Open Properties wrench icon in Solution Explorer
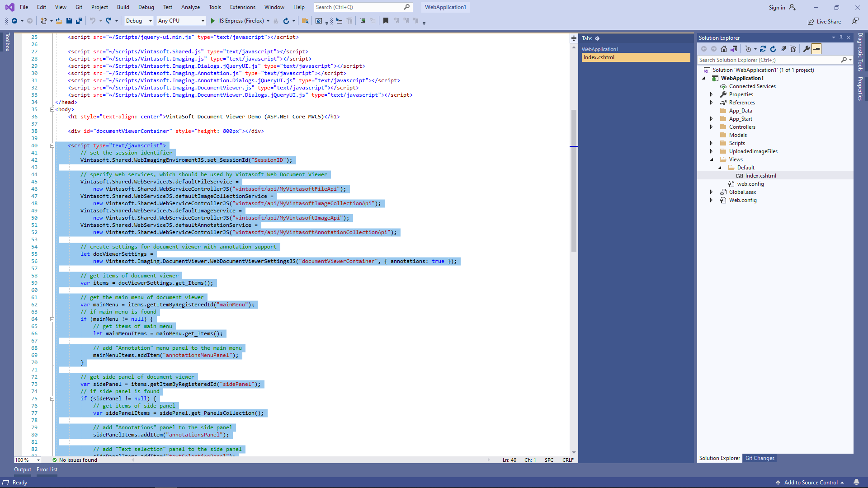 [x=806, y=49]
